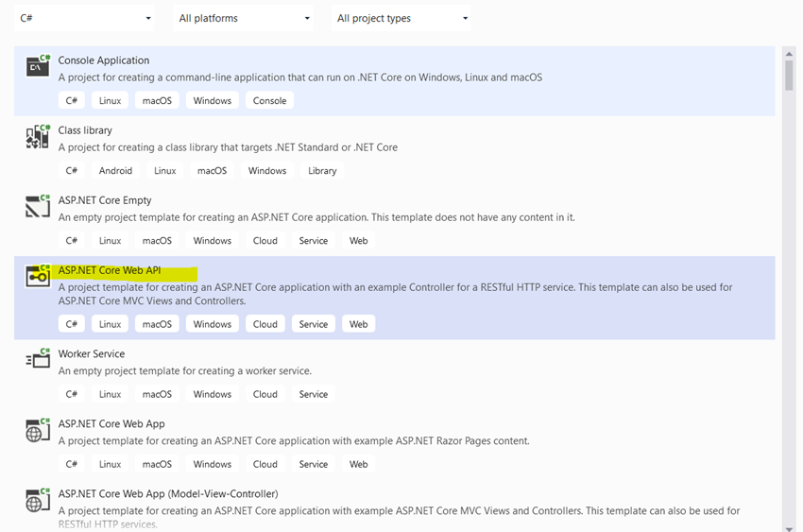This screenshot has height=532, width=803.
Task: Click the C# tag under Worker Service
Action: click(x=71, y=394)
